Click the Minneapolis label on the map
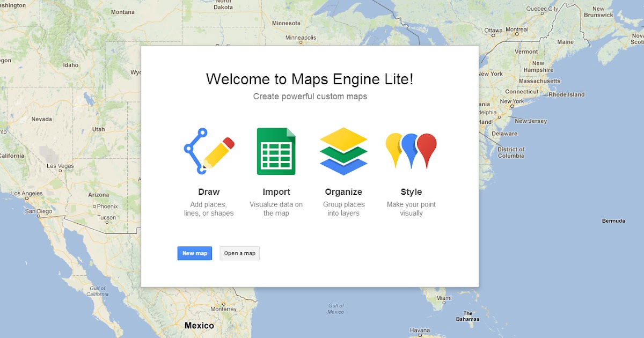Screen dimensions: 644x338 pyautogui.click(x=299, y=38)
